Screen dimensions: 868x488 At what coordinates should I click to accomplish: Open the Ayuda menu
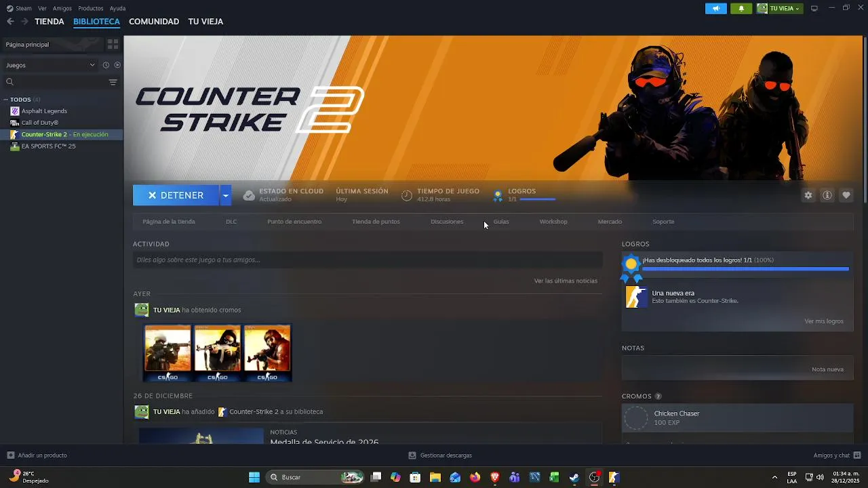[117, 8]
